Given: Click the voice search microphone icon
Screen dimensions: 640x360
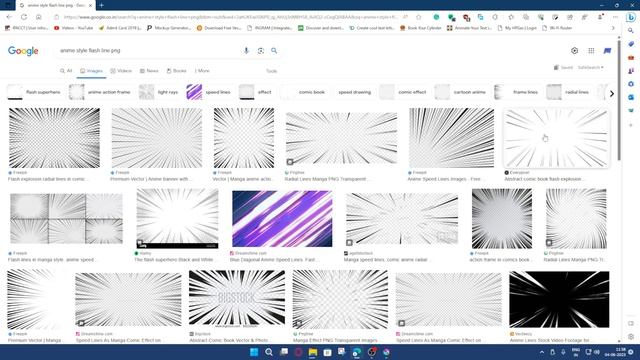Looking at the screenshot, I should (x=246, y=51).
